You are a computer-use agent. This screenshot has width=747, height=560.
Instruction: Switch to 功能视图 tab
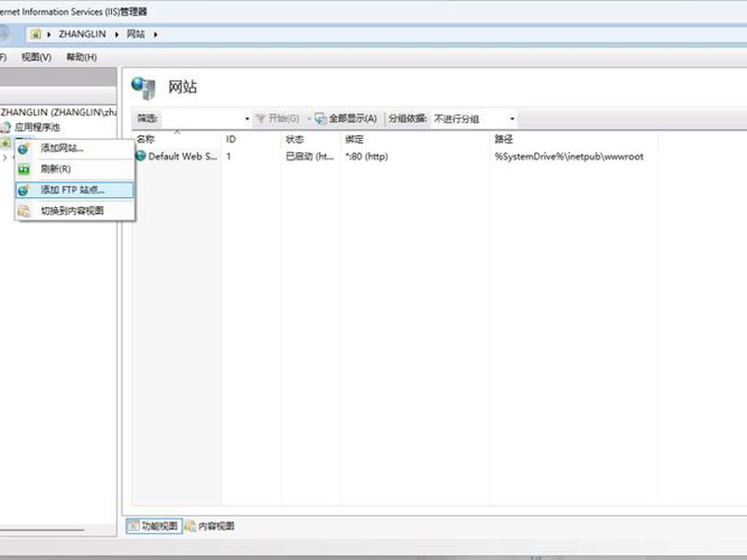[x=154, y=525]
